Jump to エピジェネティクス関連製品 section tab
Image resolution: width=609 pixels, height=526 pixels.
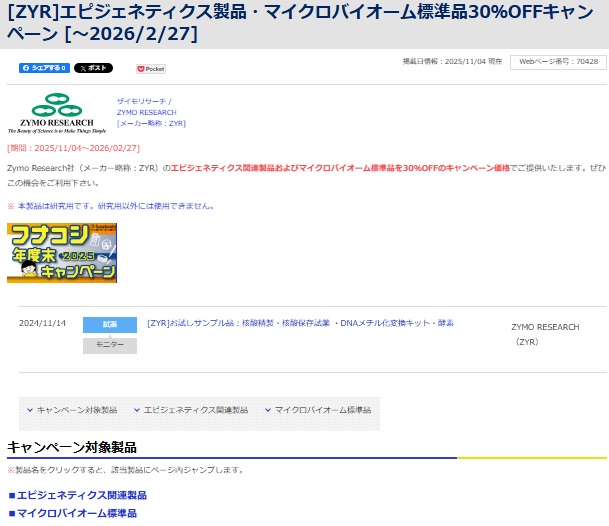click(195, 410)
